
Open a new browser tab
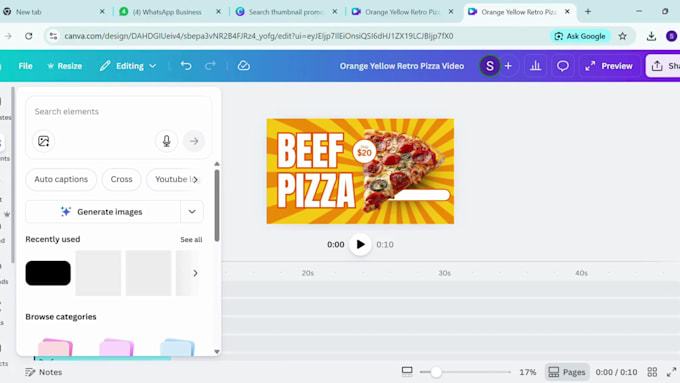click(x=588, y=12)
